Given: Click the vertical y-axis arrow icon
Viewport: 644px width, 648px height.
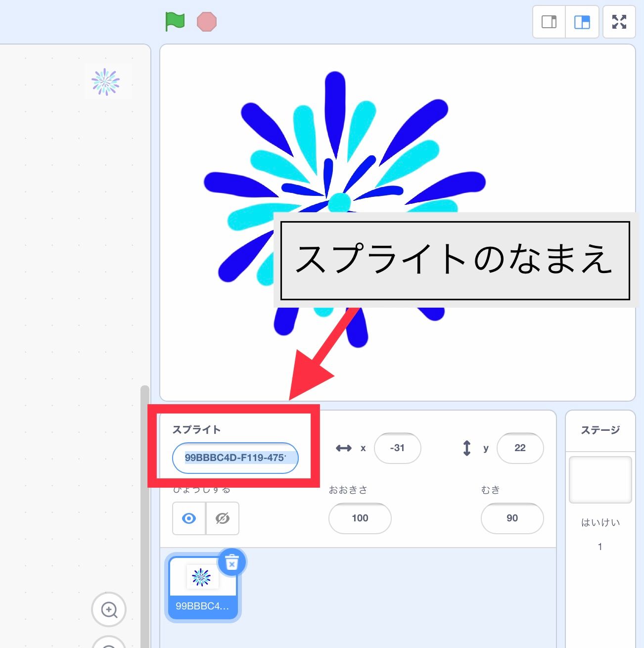Looking at the screenshot, I should coord(467,448).
